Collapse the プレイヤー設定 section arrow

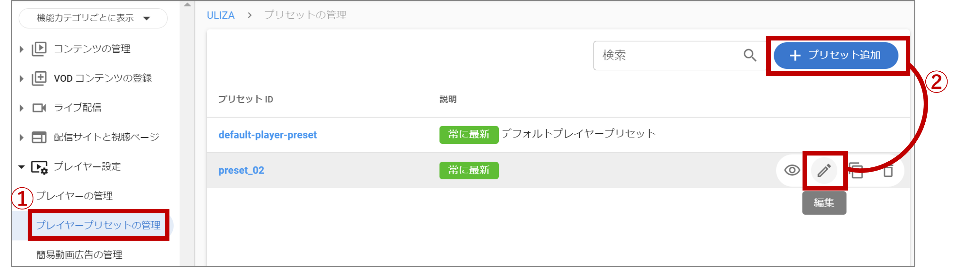pyautogui.click(x=22, y=166)
